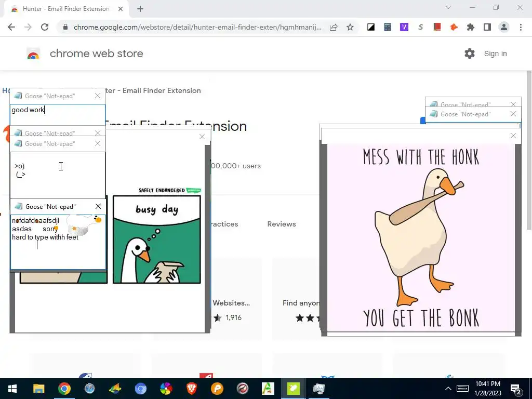Click the web page vertical scrollbar
Screen dimensions: 532x399
tap(528, 150)
